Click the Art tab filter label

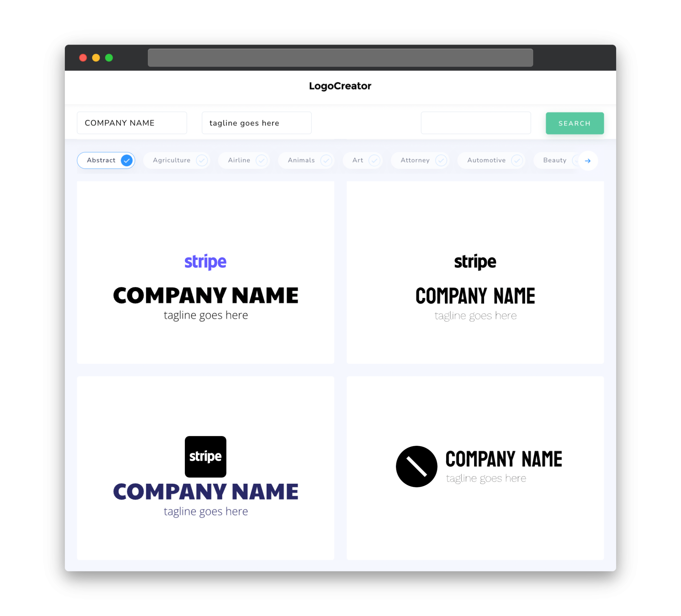pyautogui.click(x=357, y=160)
